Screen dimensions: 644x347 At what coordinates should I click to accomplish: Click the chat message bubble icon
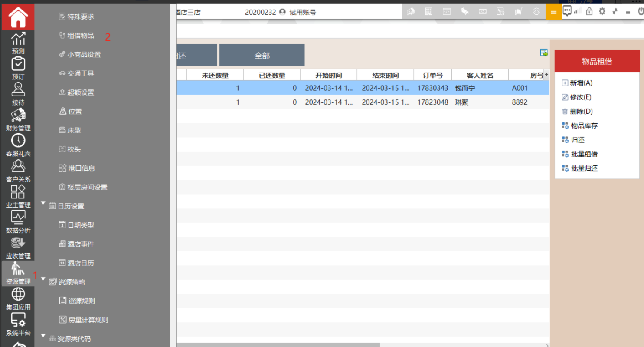[567, 11]
